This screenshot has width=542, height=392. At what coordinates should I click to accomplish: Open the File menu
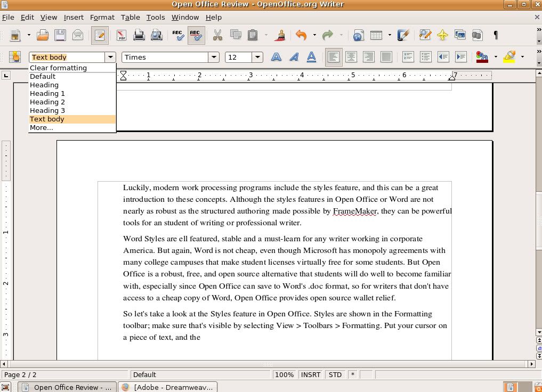tap(9, 17)
